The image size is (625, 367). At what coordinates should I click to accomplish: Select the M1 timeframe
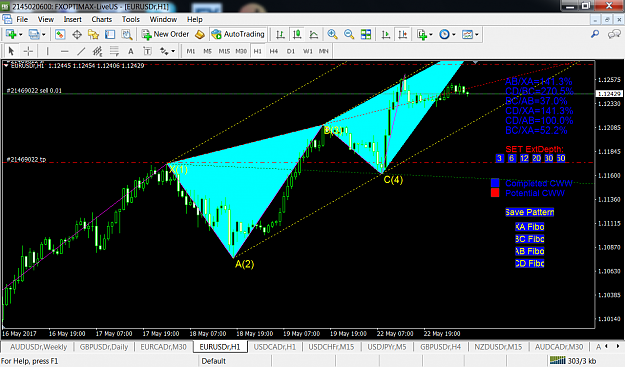pyautogui.click(x=191, y=51)
